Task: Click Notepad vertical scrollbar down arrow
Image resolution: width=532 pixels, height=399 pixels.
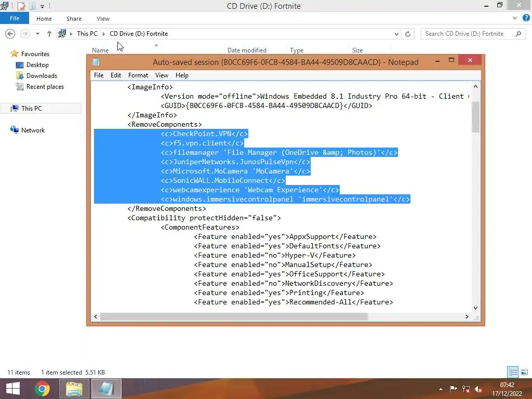Action: (475, 308)
